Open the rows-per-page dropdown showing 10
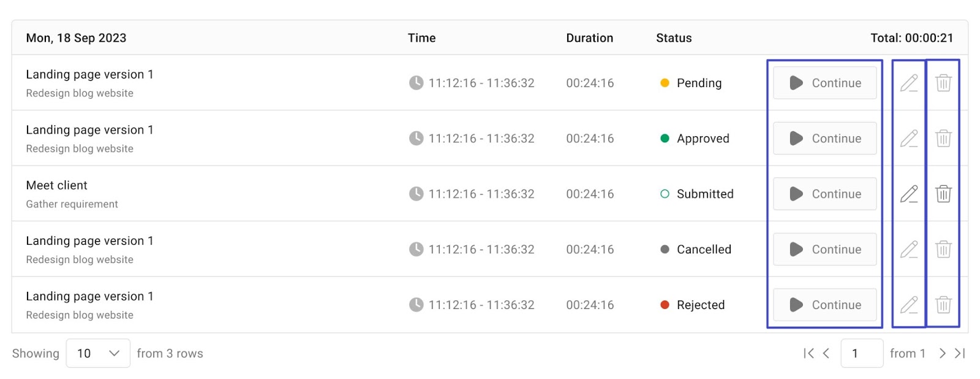The width and height of the screenshot is (980, 379). point(98,353)
